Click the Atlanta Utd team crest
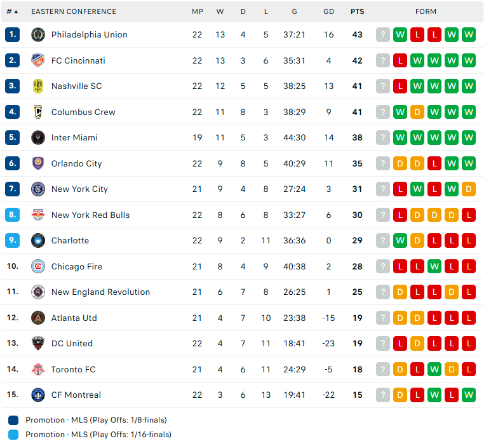 pyautogui.click(x=38, y=318)
